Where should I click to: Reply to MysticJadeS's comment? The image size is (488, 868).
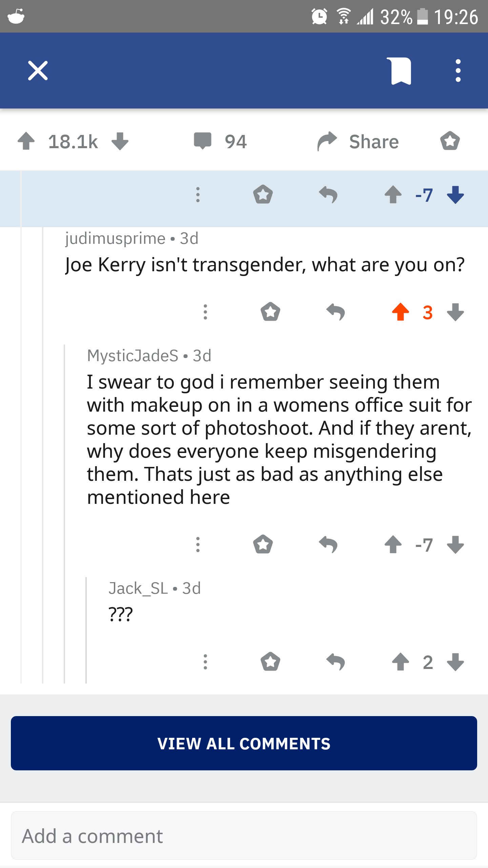[x=328, y=545]
